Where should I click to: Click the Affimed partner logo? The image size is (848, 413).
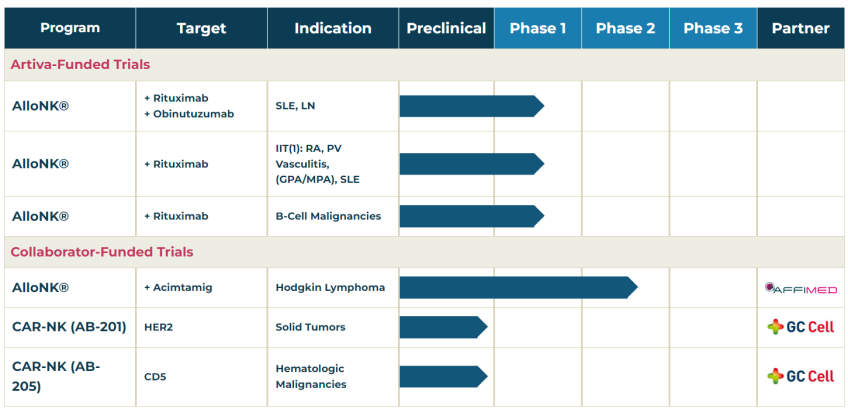pyautogui.click(x=800, y=288)
